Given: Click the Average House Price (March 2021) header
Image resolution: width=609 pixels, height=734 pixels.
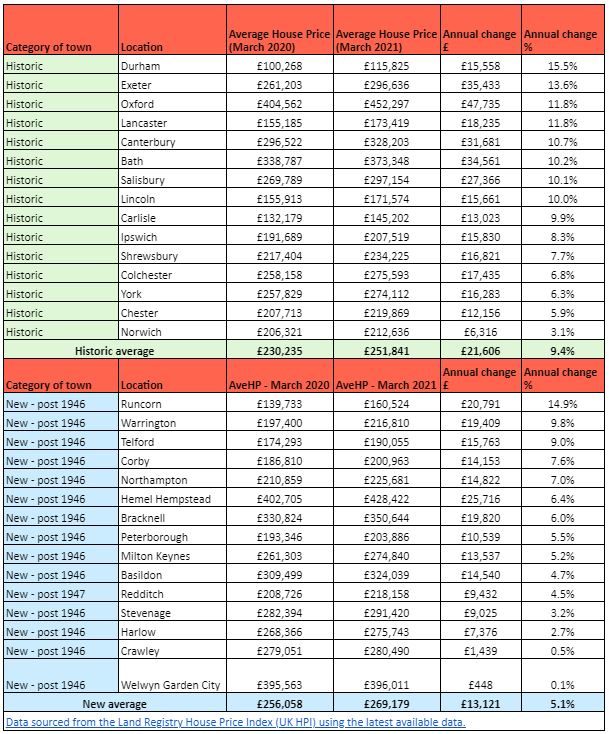Looking at the screenshot, I should coord(387,30).
